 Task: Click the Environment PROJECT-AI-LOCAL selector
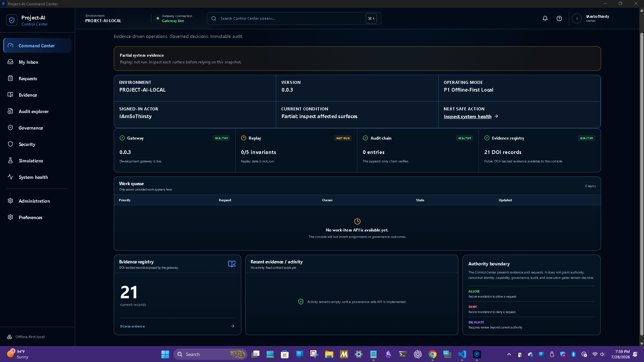coord(103,18)
